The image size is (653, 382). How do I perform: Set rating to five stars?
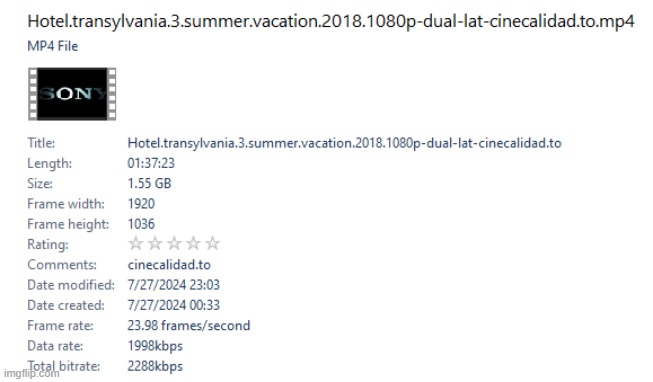tap(212, 243)
